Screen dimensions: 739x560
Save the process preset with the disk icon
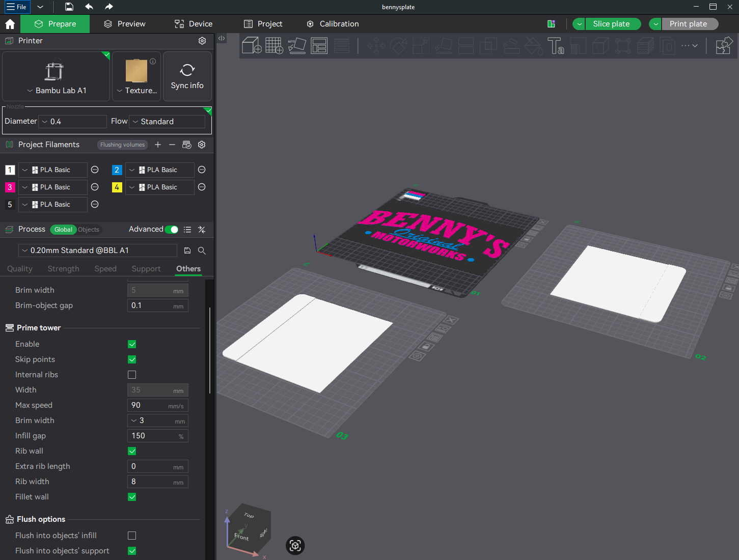187,250
